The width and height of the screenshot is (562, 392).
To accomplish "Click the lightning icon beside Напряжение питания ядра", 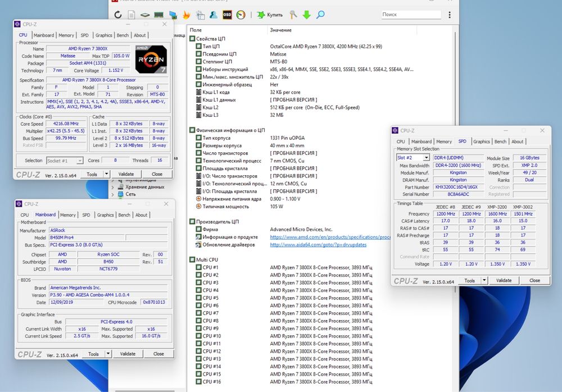I will tap(198, 198).
